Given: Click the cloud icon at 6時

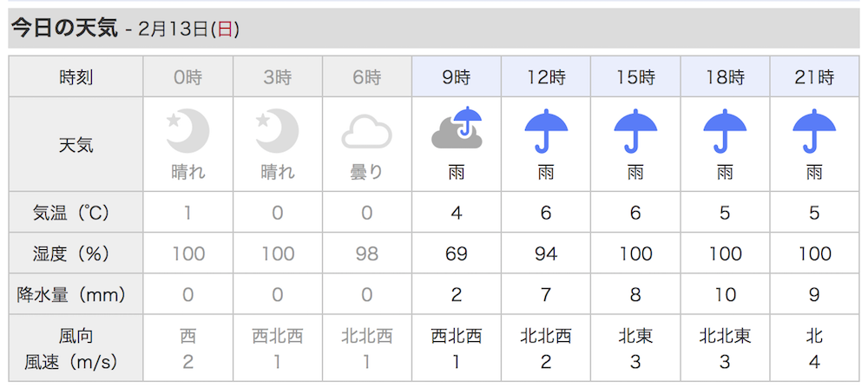Looking at the screenshot, I should [x=366, y=135].
